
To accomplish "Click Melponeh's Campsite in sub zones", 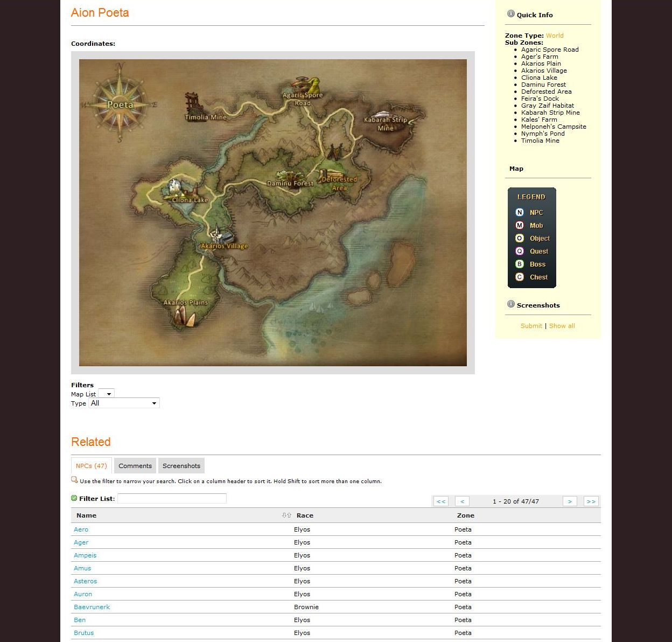I will 554,127.
